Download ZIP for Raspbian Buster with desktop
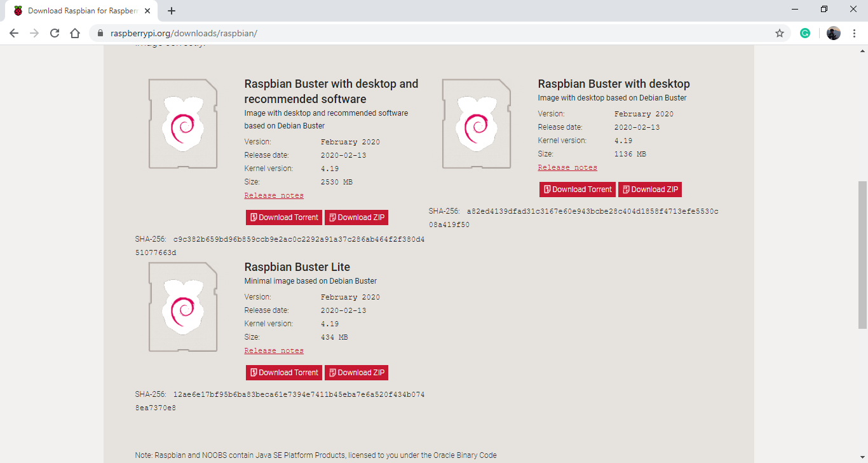868x463 pixels. (650, 190)
